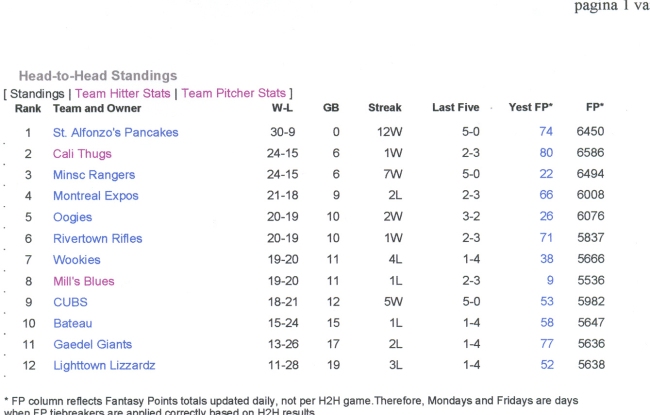The width and height of the screenshot is (650, 415).
Task: Select the Standings tab label
Action: [x=37, y=94]
